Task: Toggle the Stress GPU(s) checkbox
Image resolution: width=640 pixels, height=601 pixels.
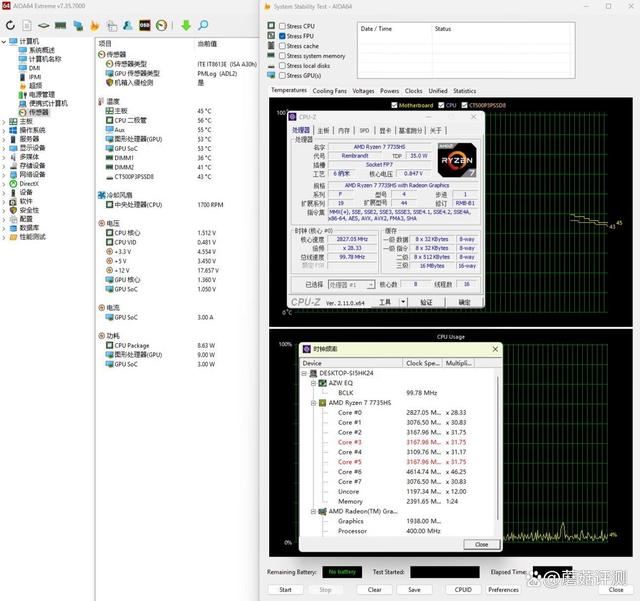Action: coord(281,75)
